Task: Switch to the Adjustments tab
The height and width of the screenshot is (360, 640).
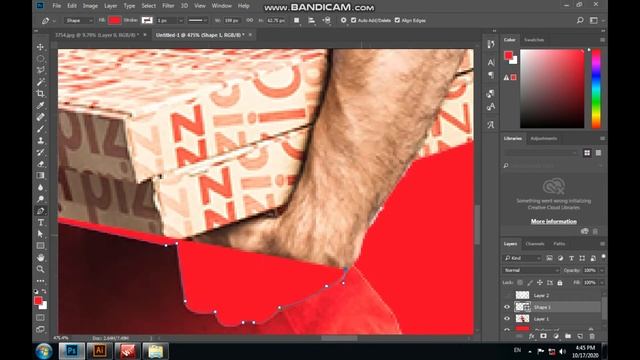Action: [x=544, y=138]
